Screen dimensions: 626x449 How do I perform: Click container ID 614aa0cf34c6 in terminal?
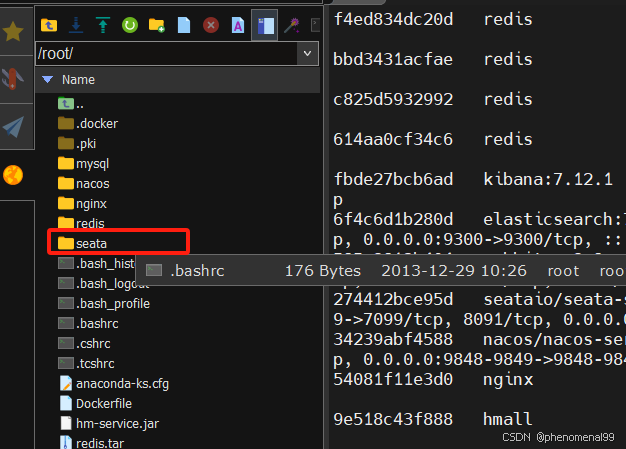point(393,139)
